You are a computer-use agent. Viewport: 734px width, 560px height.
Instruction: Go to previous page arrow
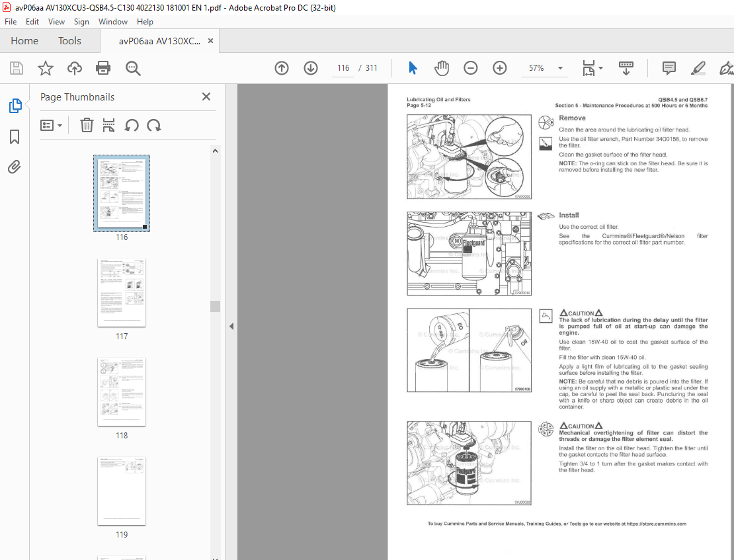(x=281, y=68)
